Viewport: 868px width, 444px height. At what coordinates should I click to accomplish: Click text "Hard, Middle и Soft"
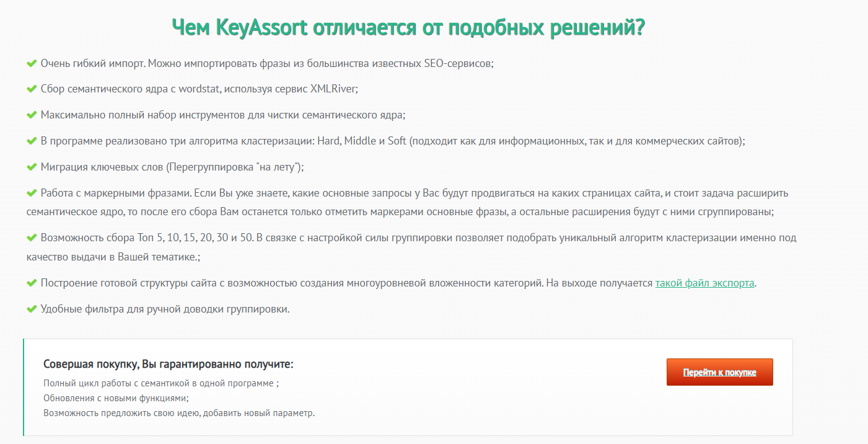362,141
